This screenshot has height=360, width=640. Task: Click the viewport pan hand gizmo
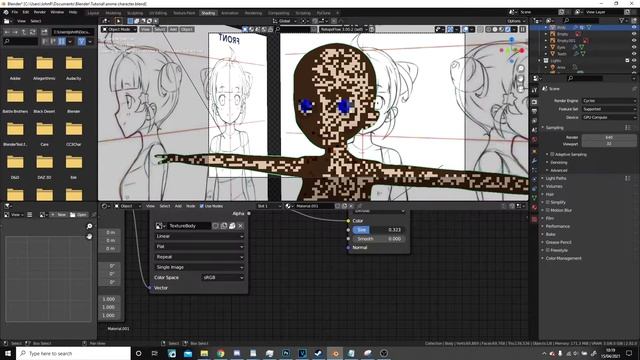[x=521, y=78]
